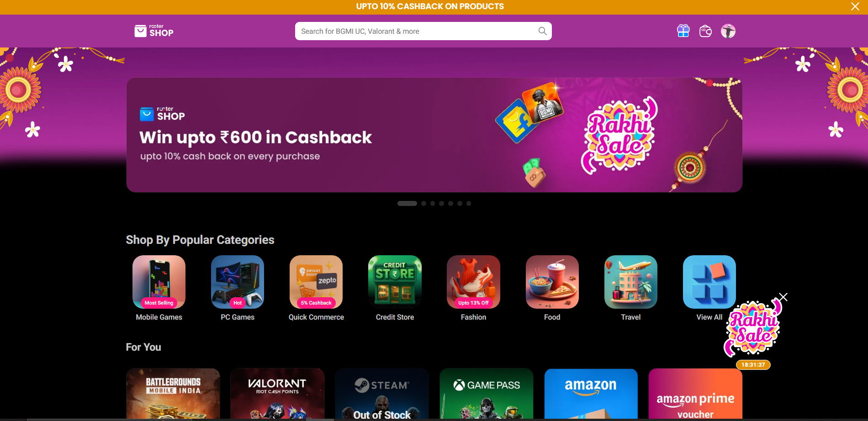
Task: Open the Mobile Games category
Action: [x=159, y=288]
